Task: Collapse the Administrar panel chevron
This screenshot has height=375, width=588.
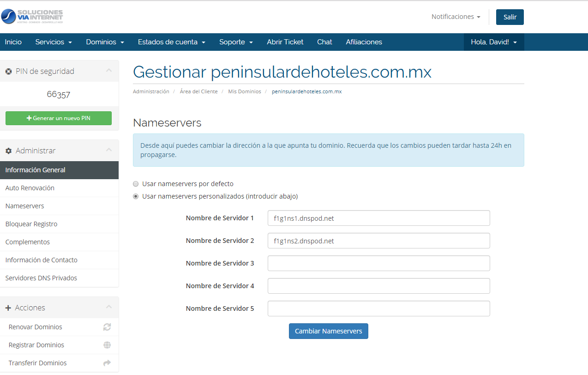Action: 109,150
